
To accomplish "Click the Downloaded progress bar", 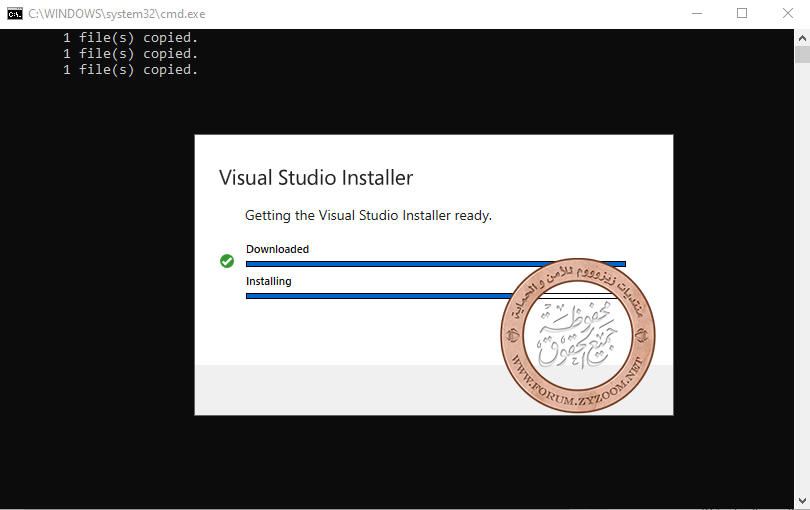I will [x=435, y=264].
